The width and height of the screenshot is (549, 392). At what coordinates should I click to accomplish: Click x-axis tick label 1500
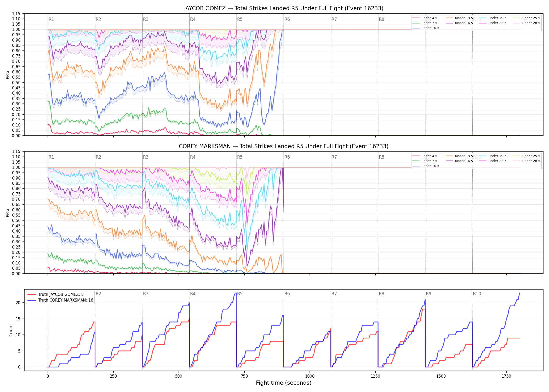click(x=441, y=376)
